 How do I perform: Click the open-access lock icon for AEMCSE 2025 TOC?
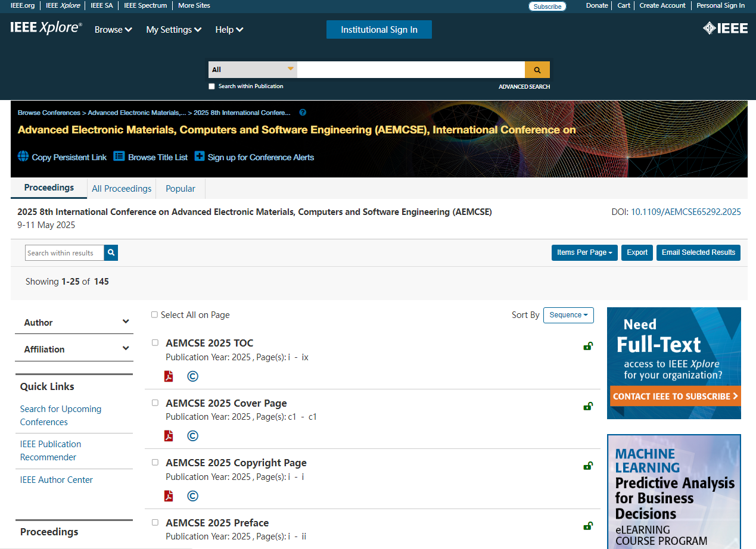[x=588, y=346]
